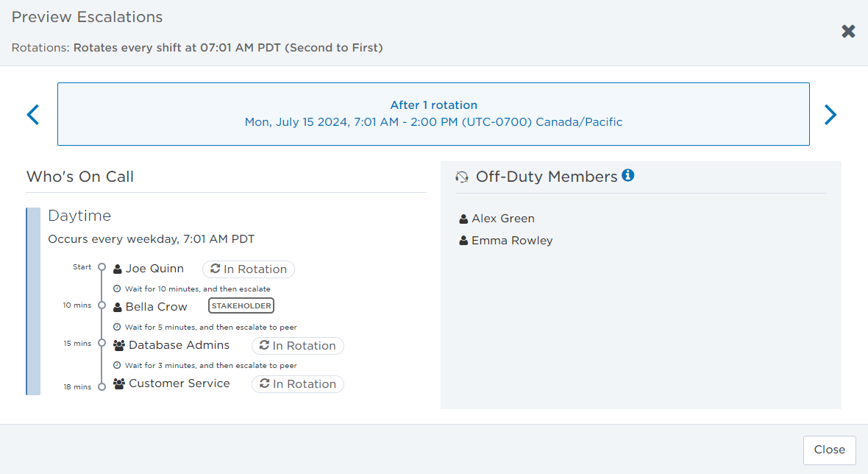This screenshot has width=868, height=474.
Task: Go to the previous rotation with left chevron
Action: pos(33,115)
